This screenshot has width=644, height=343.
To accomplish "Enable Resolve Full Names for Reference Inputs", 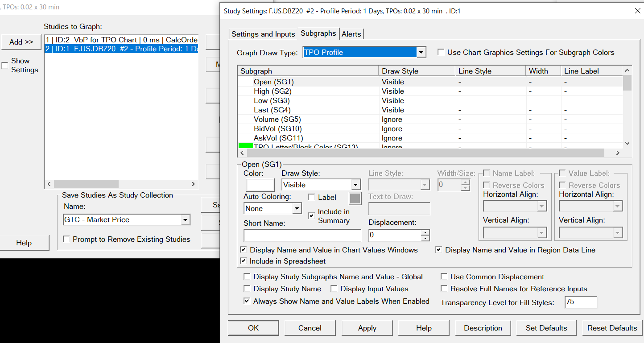I will click(x=444, y=289).
